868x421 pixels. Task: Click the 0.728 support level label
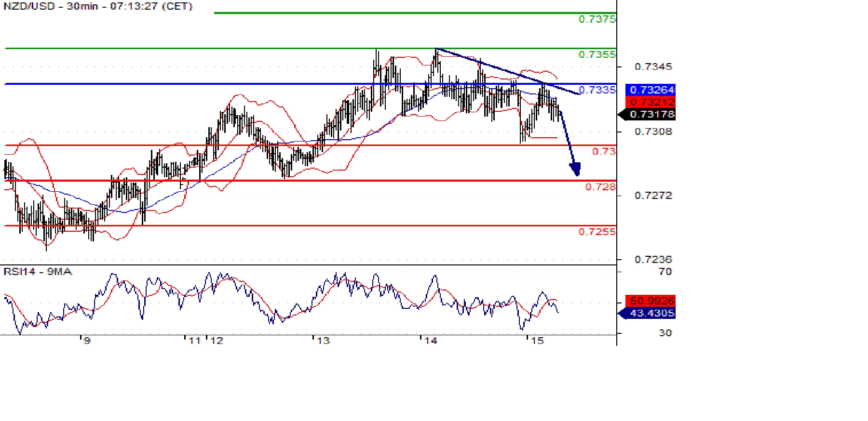600,187
